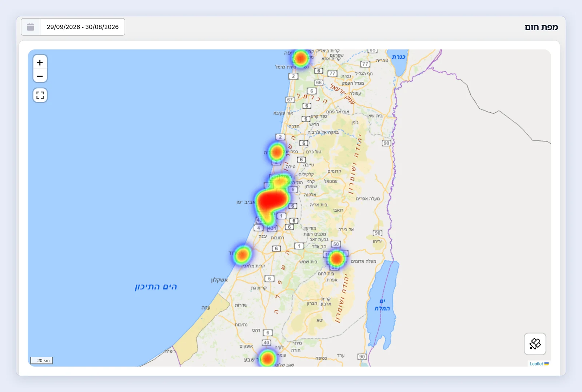Click the 'קדומים' label
This screenshot has width=582, height=392.
pos(334,171)
